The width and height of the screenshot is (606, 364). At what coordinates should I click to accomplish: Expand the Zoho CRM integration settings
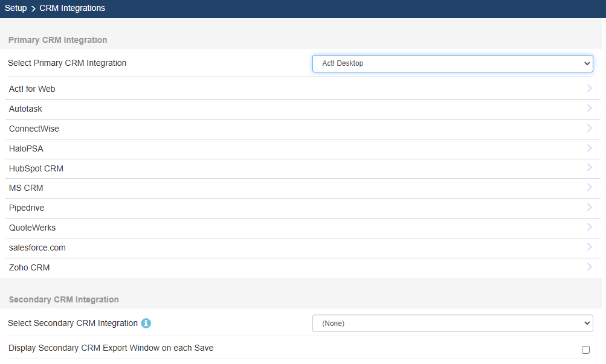pos(589,267)
